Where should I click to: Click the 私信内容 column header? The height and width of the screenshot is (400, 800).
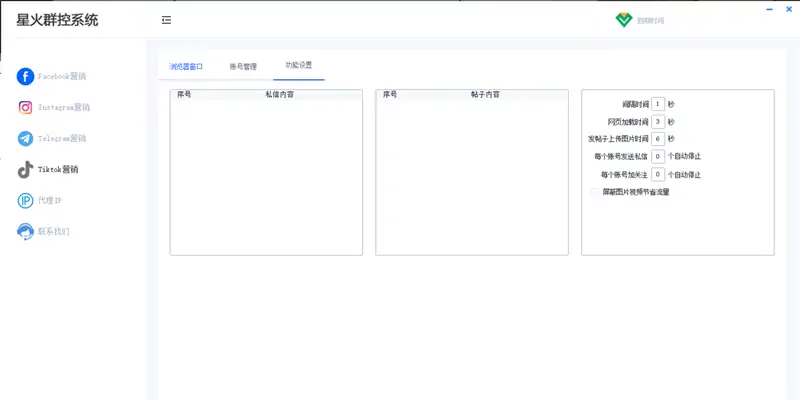tap(280, 94)
